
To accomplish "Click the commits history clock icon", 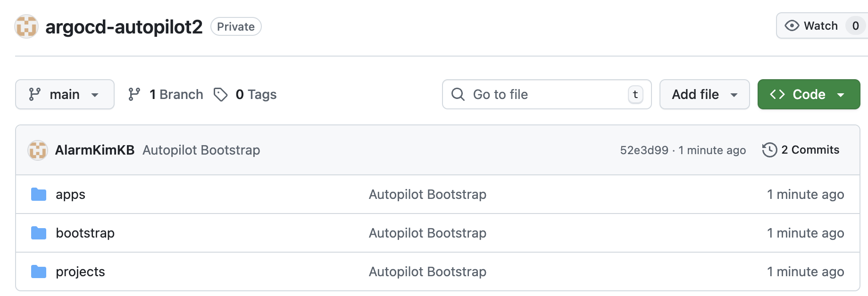I will coord(769,150).
